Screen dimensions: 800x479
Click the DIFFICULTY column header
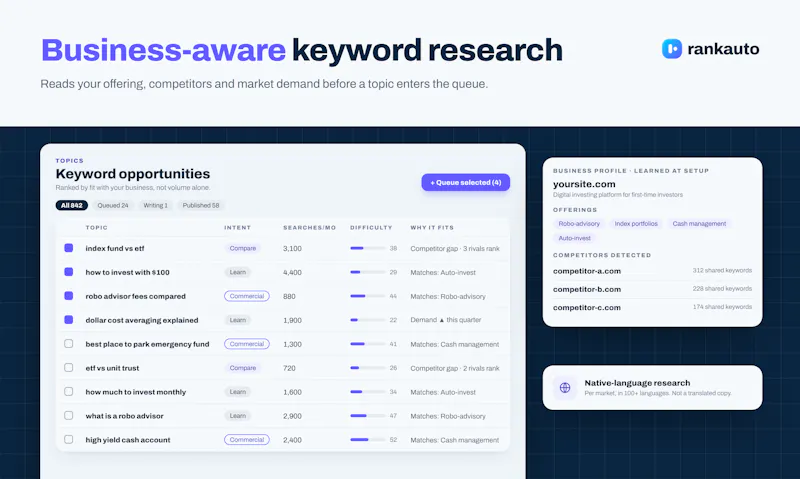tap(371, 228)
